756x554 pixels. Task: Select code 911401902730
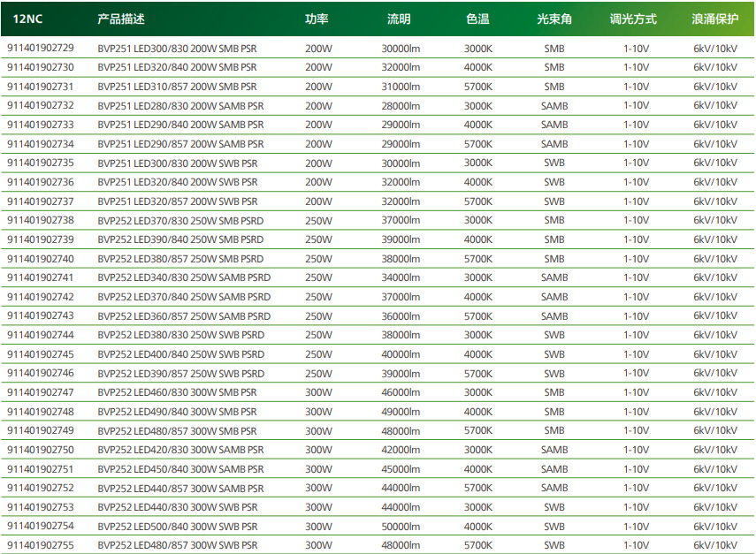click(41, 67)
